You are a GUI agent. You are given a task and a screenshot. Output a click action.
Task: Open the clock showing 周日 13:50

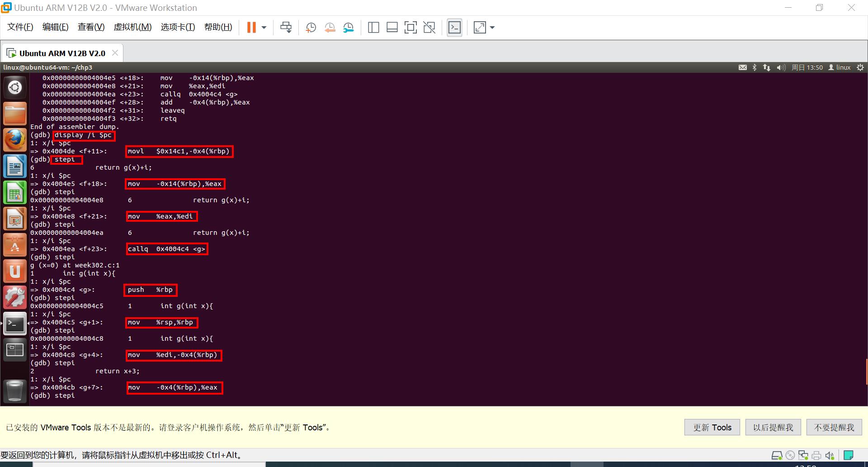(x=807, y=67)
